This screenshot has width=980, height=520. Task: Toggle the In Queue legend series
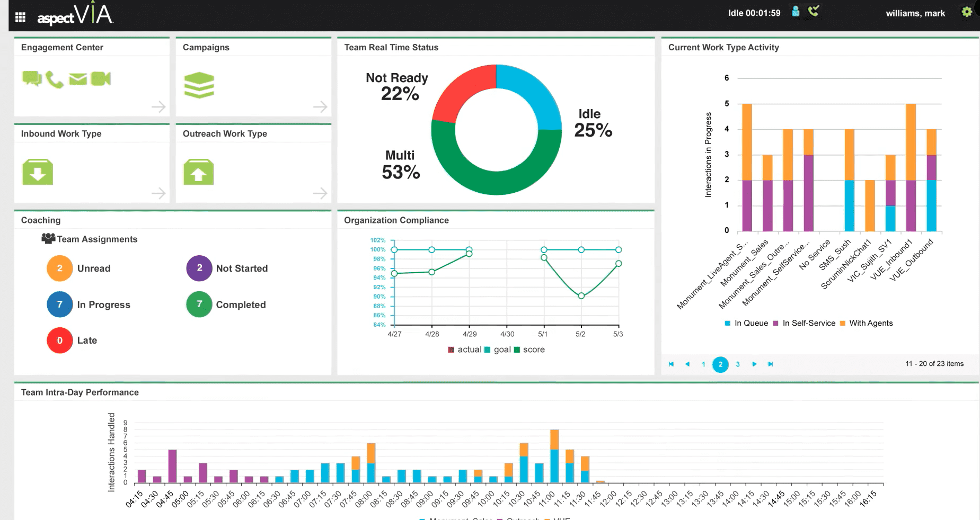tap(746, 323)
